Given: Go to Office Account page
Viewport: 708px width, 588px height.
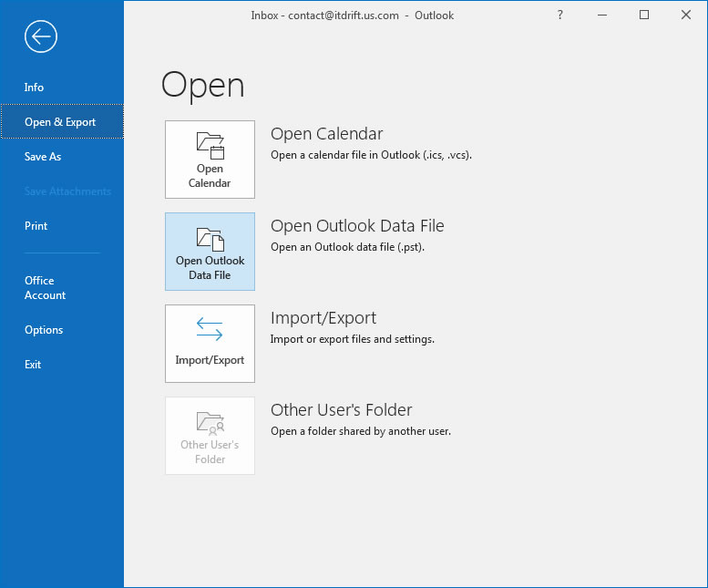Looking at the screenshot, I should (62, 288).
